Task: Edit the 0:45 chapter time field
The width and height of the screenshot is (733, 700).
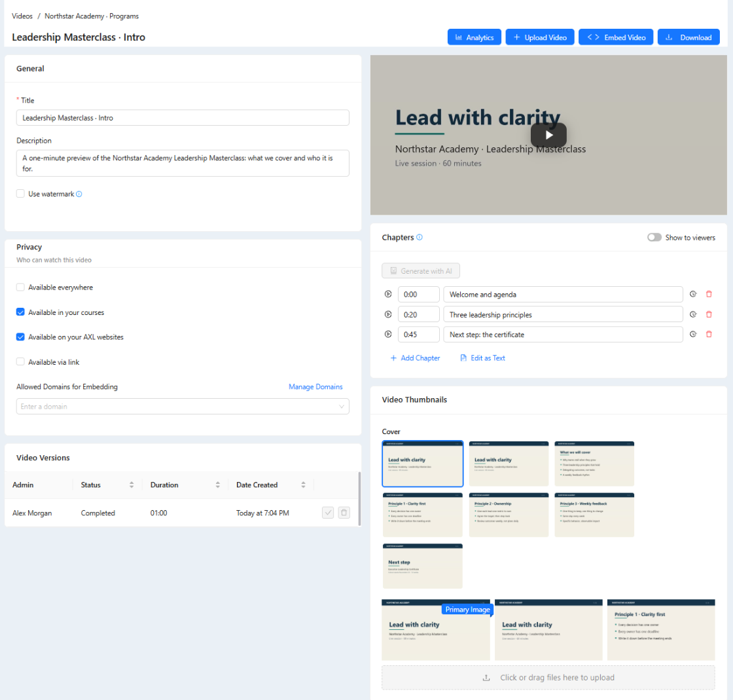Action: [419, 335]
